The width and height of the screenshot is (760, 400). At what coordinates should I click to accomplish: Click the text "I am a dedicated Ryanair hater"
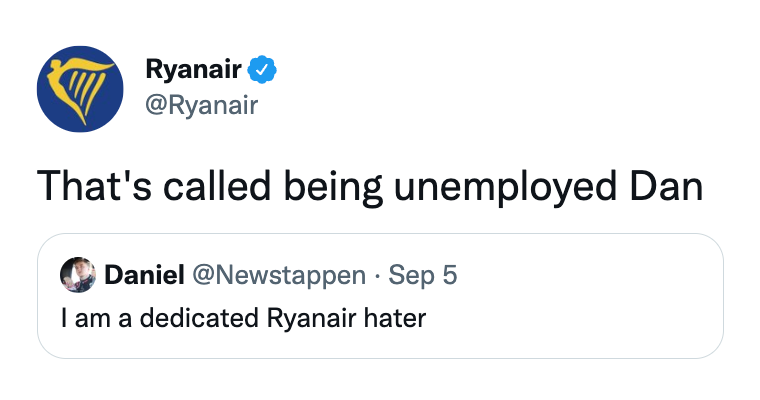243,320
